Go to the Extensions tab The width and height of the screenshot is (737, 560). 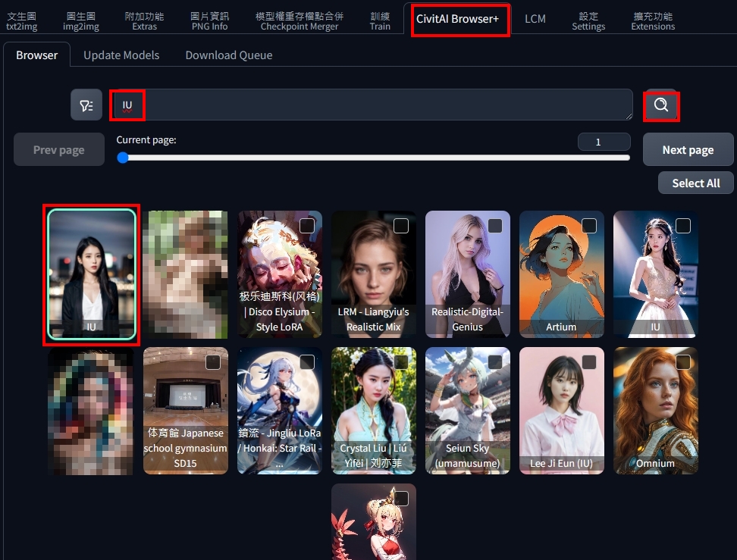(x=652, y=20)
